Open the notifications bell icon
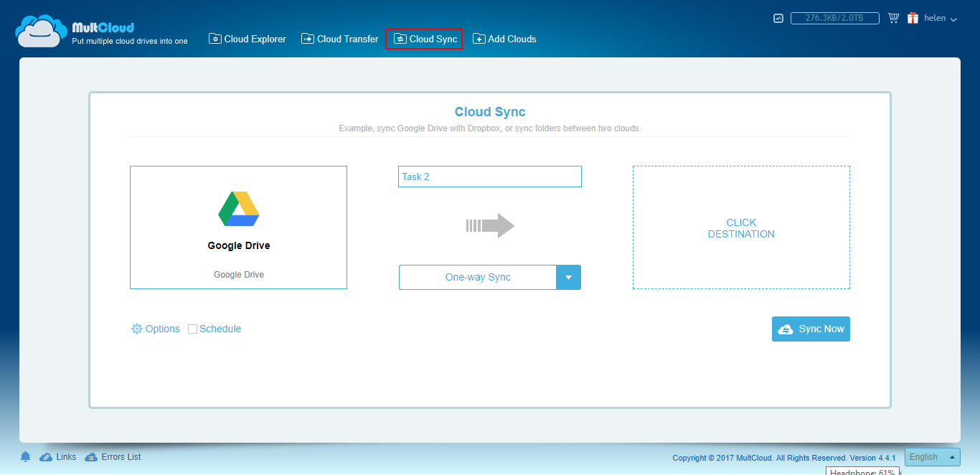The height and width of the screenshot is (475, 980). point(26,457)
